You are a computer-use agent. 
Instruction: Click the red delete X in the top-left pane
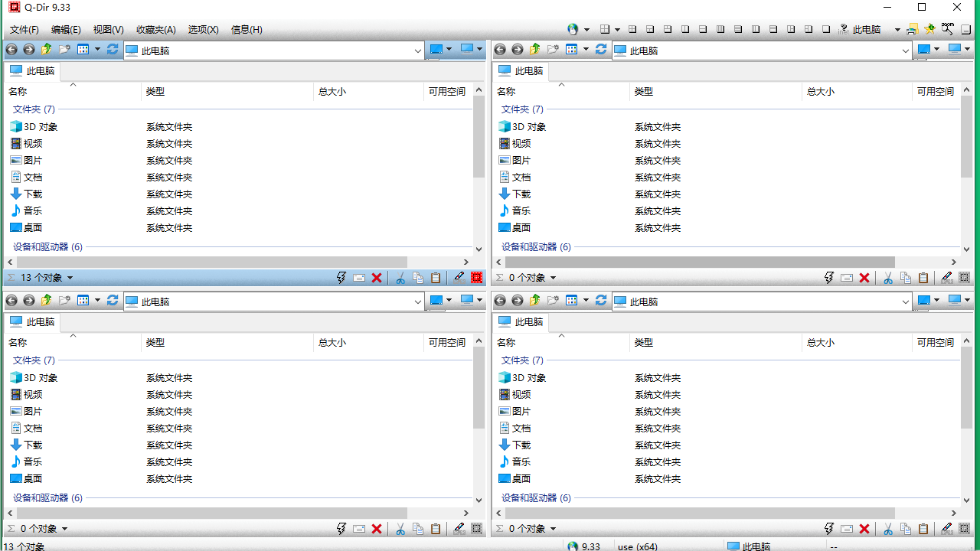pyautogui.click(x=377, y=278)
